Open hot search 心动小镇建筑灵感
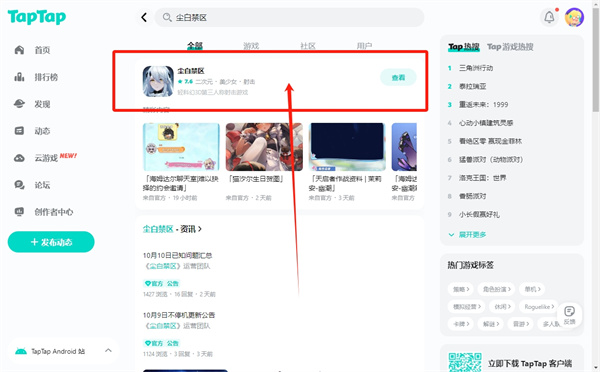This screenshot has height=372, width=600. point(486,123)
